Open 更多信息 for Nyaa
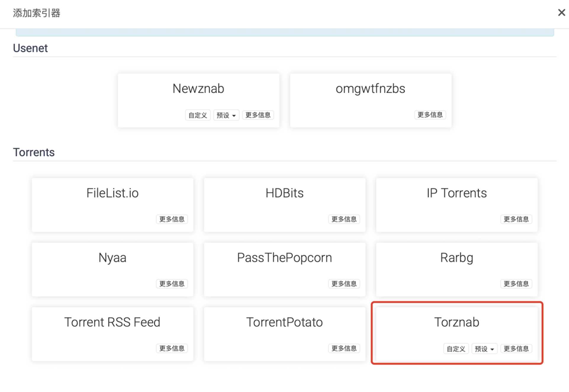Viewport: 569px width, 392px height. (172, 284)
